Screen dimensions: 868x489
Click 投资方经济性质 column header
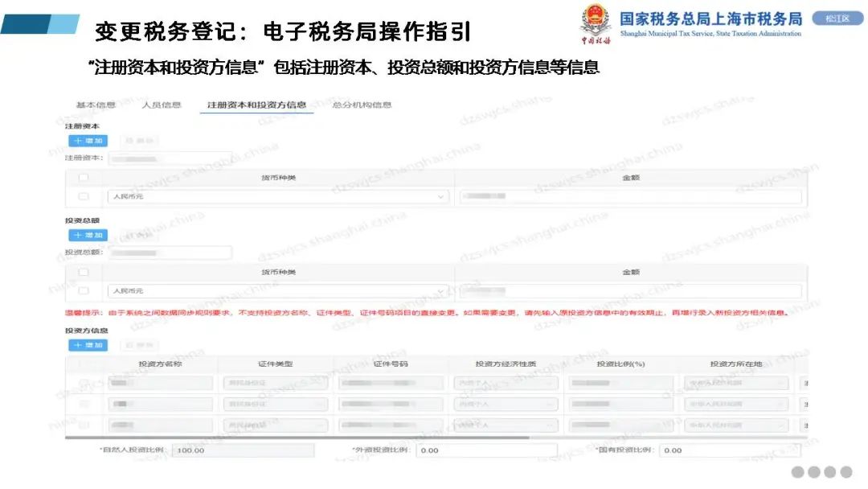[x=506, y=364]
